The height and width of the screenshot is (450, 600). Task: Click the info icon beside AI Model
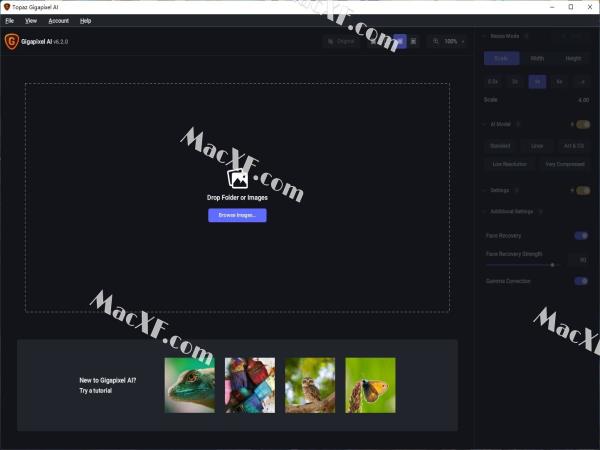518,124
